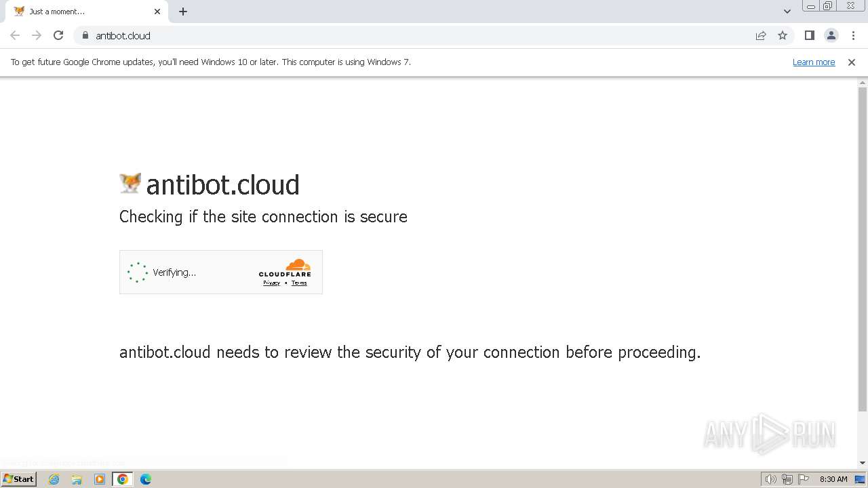Open the browser side panel
This screenshot has width=868, height=488.
pyautogui.click(x=809, y=35)
